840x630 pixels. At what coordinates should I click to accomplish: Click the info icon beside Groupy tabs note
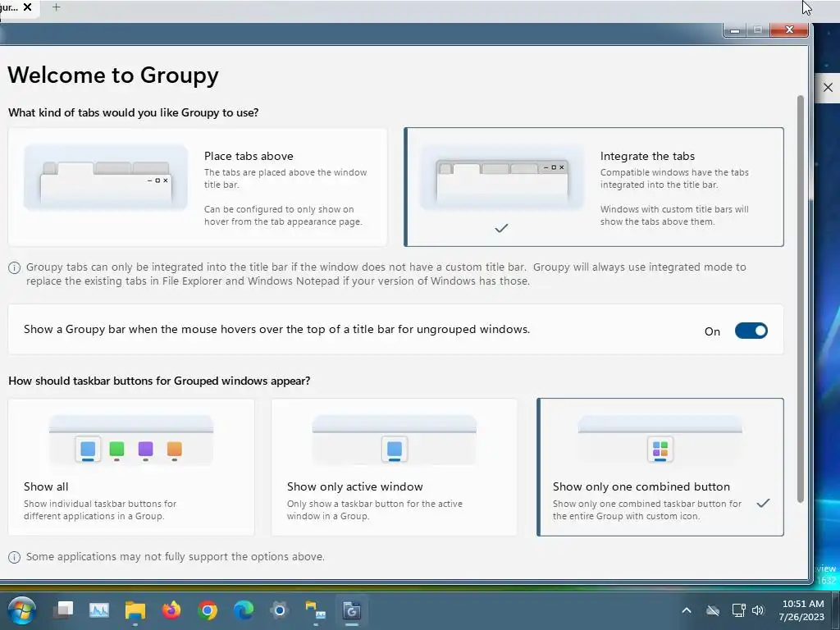click(15, 268)
